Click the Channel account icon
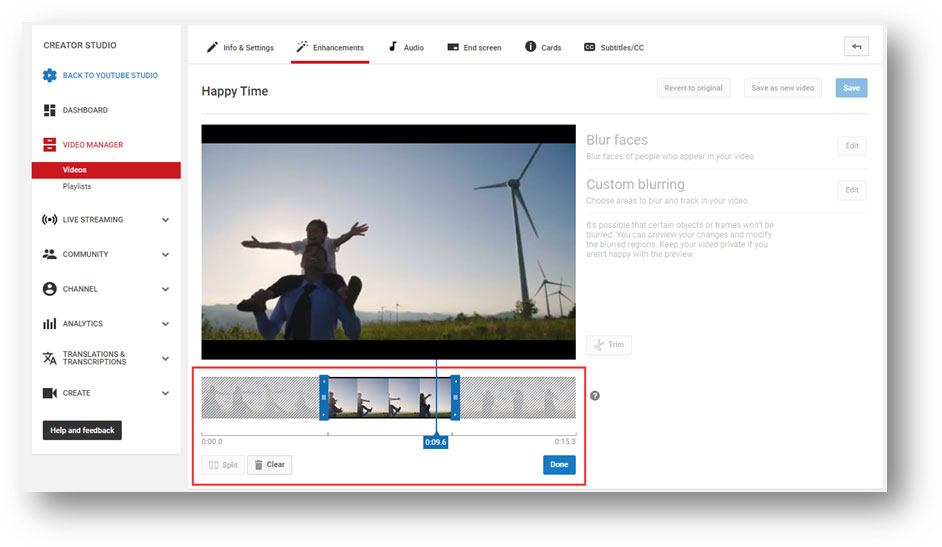 (49, 289)
